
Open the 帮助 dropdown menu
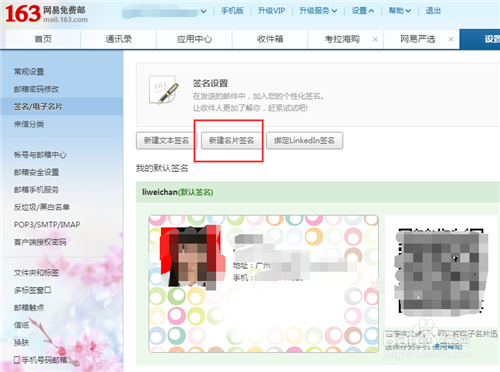(400, 11)
